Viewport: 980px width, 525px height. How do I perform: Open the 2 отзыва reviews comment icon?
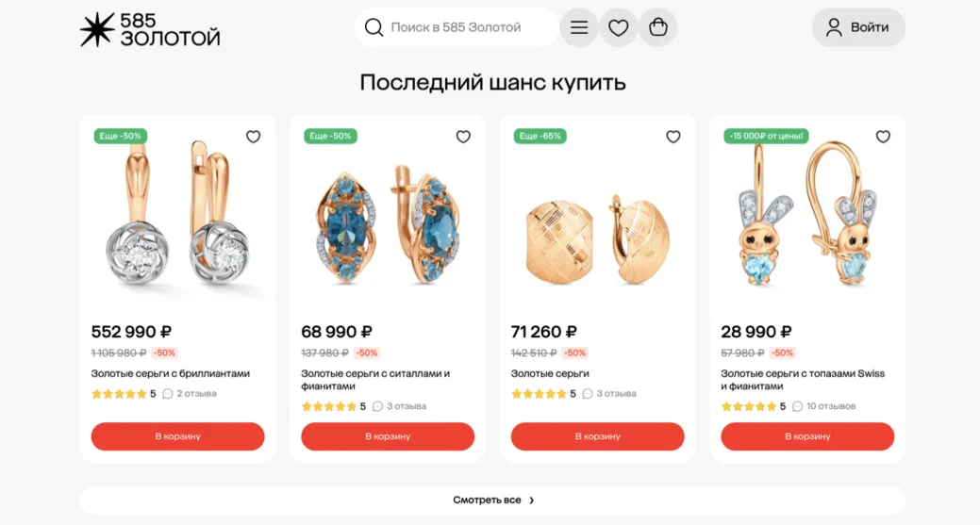pyautogui.click(x=168, y=394)
